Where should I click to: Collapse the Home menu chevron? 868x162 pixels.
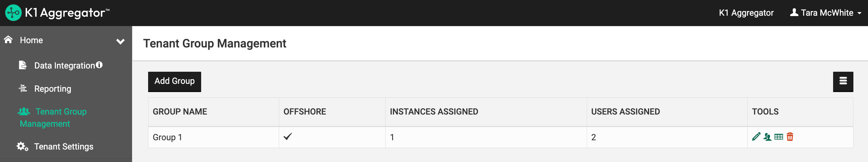click(x=120, y=41)
